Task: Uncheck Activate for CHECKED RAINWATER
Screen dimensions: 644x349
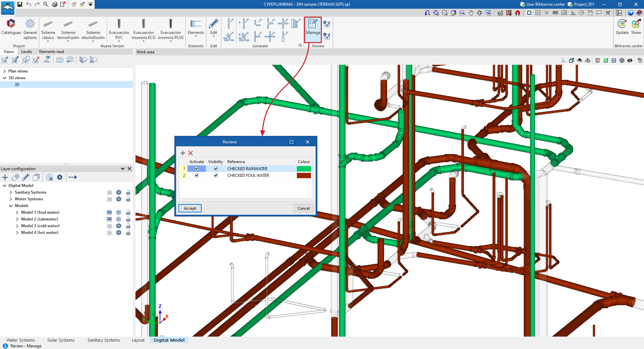Action: (197, 169)
